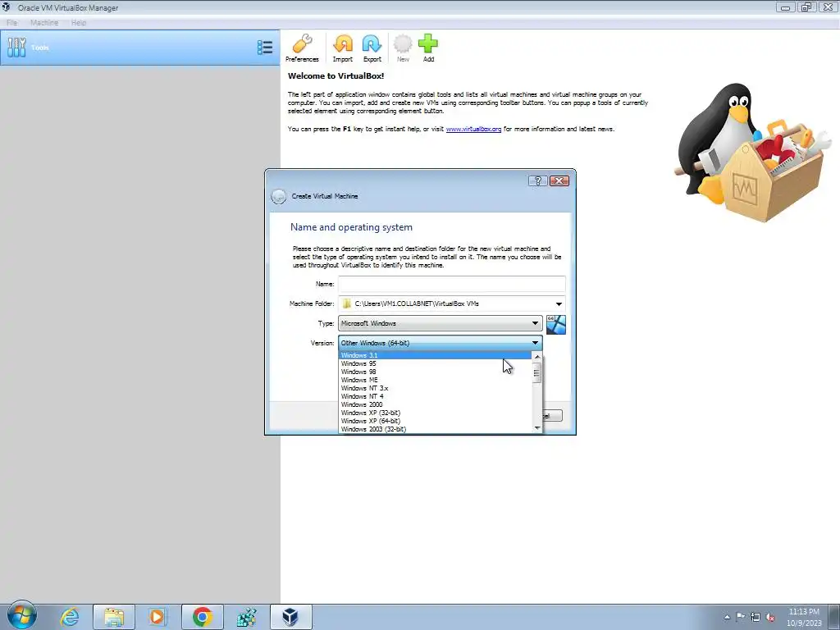Expand the Machine Folder dropdown

tap(559, 304)
